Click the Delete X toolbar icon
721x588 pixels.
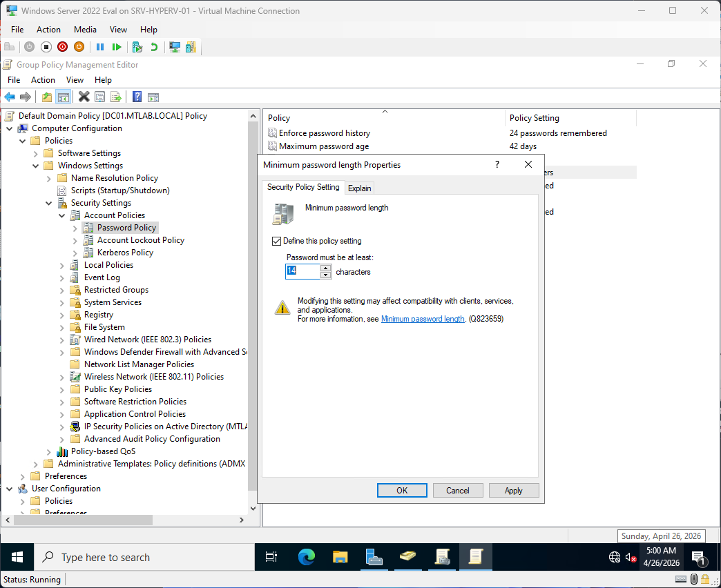[x=84, y=97]
